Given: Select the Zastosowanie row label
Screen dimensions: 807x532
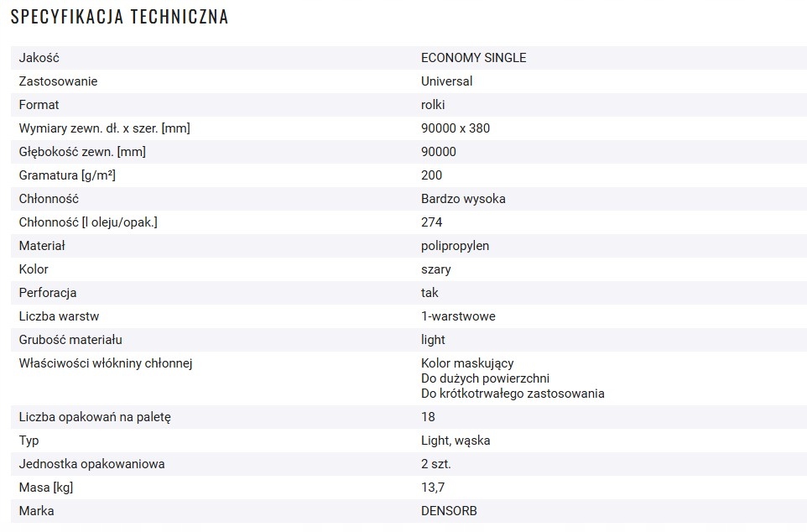Looking at the screenshot, I should pos(58,81).
